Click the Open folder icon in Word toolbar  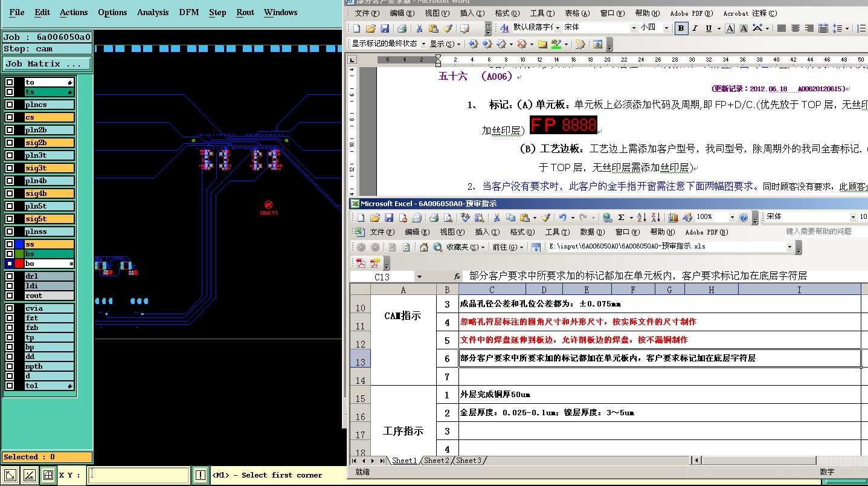[371, 28]
